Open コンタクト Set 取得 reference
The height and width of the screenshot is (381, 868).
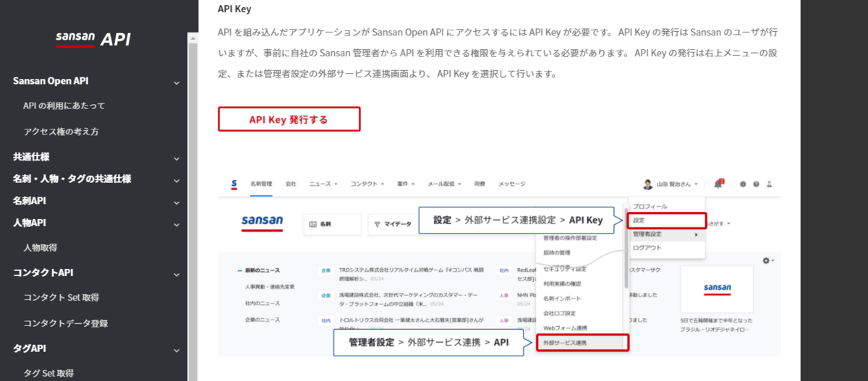pos(61,297)
